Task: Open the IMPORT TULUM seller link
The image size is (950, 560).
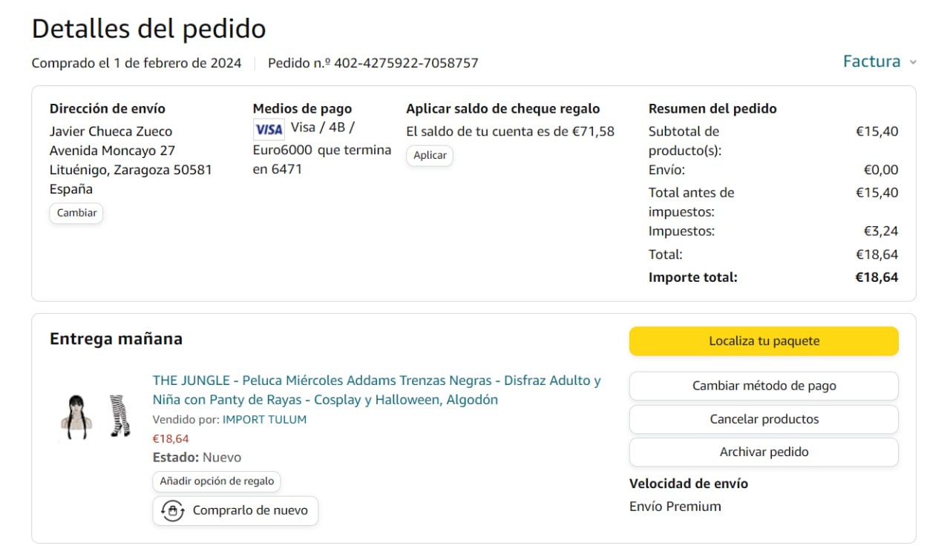Action: [x=264, y=419]
